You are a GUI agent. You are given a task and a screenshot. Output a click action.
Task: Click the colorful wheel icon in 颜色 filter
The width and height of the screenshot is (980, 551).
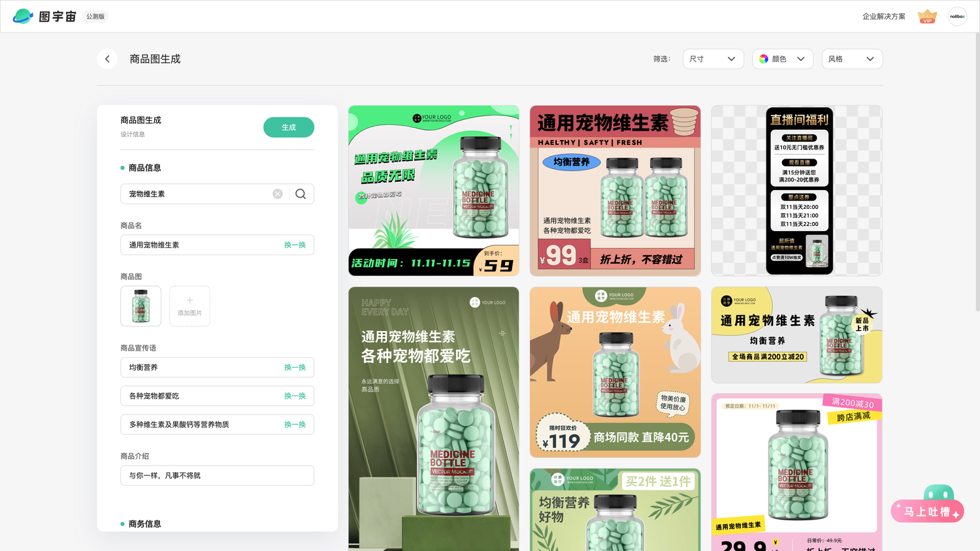click(764, 59)
